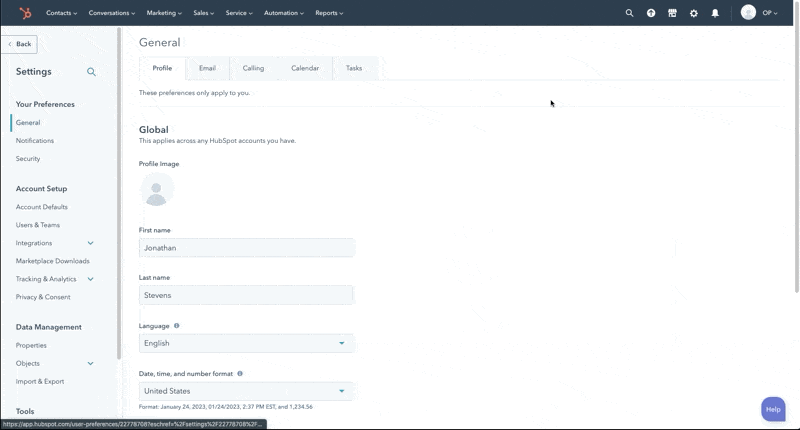Open the Contacts menu
The image size is (800, 430).
(61, 13)
